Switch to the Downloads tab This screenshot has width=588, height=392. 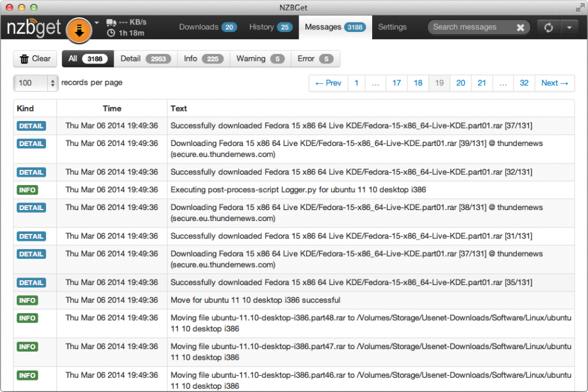coord(208,27)
